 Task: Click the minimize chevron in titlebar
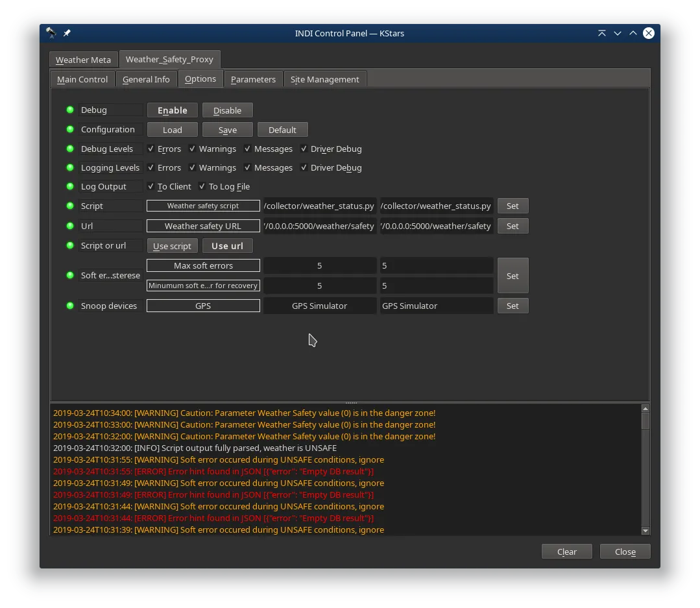point(618,33)
